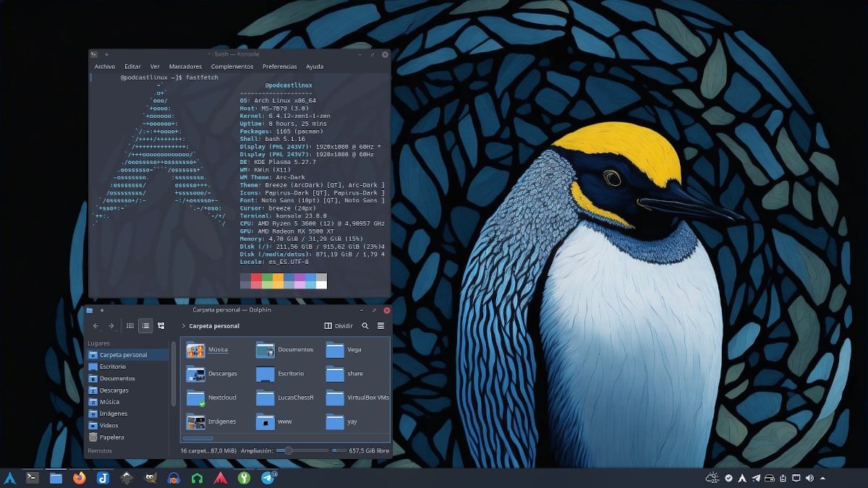Launch Firefox from the taskbar
The height and width of the screenshot is (488, 868).
pos(80,478)
